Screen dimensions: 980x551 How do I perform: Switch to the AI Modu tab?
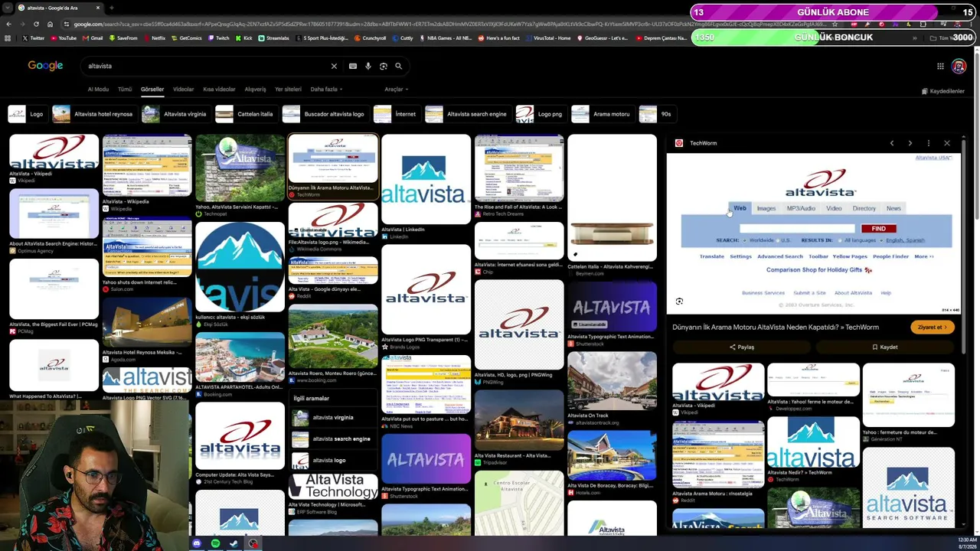click(x=98, y=90)
